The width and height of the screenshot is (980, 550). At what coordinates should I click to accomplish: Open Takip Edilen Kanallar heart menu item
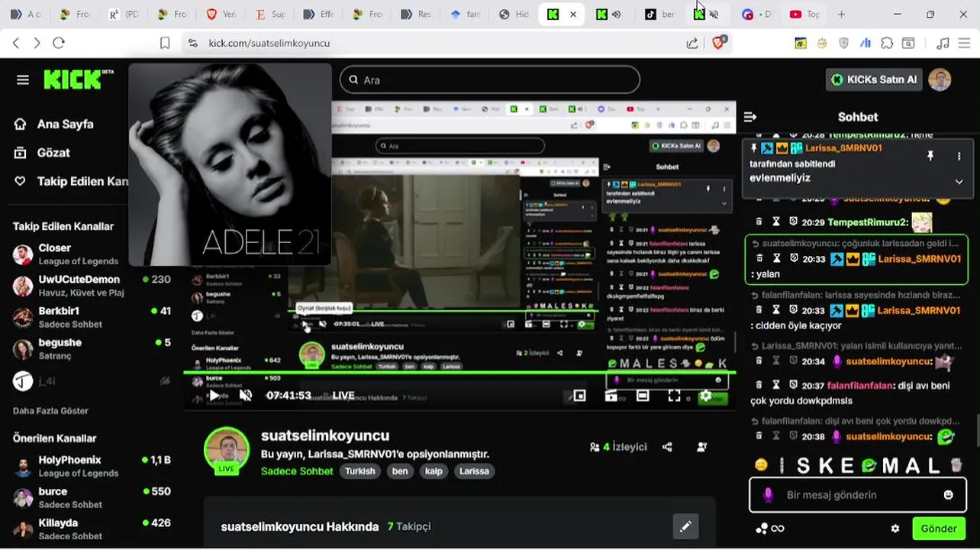72,181
